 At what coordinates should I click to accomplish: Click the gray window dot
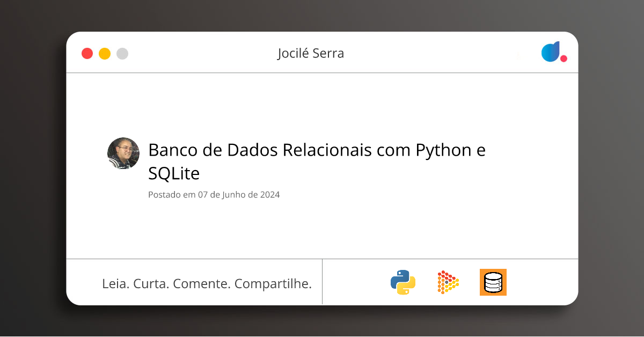click(x=122, y=54)
